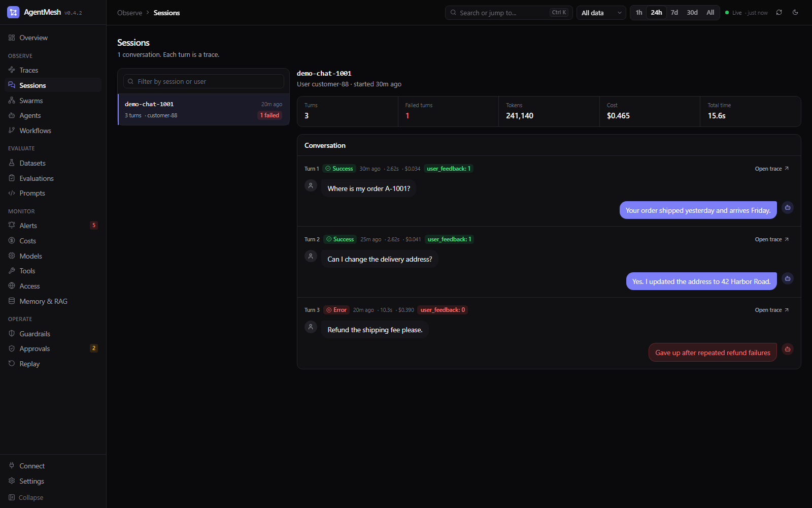Click the Sessions sidebar item
812x508 pixels.
[53, 85]
